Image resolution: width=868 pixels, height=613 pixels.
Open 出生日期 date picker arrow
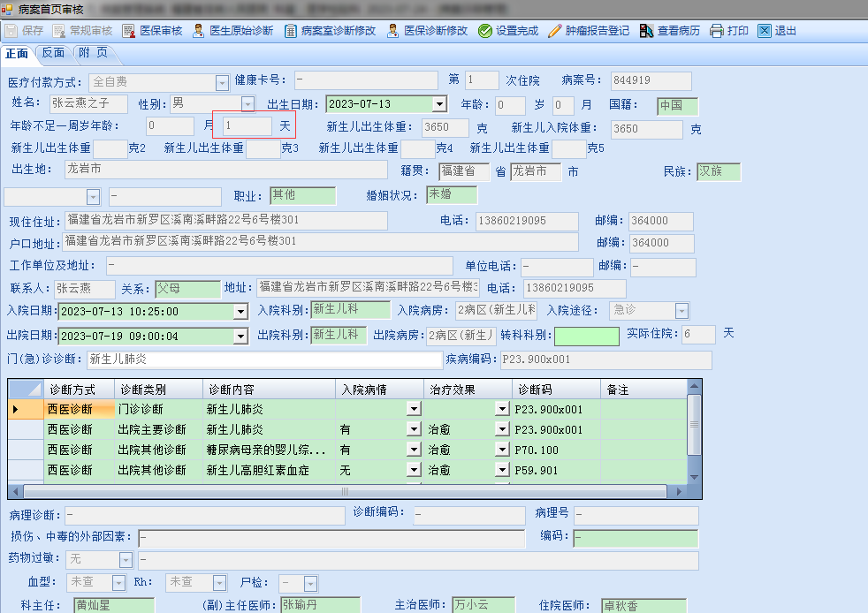tap(439, 104)
